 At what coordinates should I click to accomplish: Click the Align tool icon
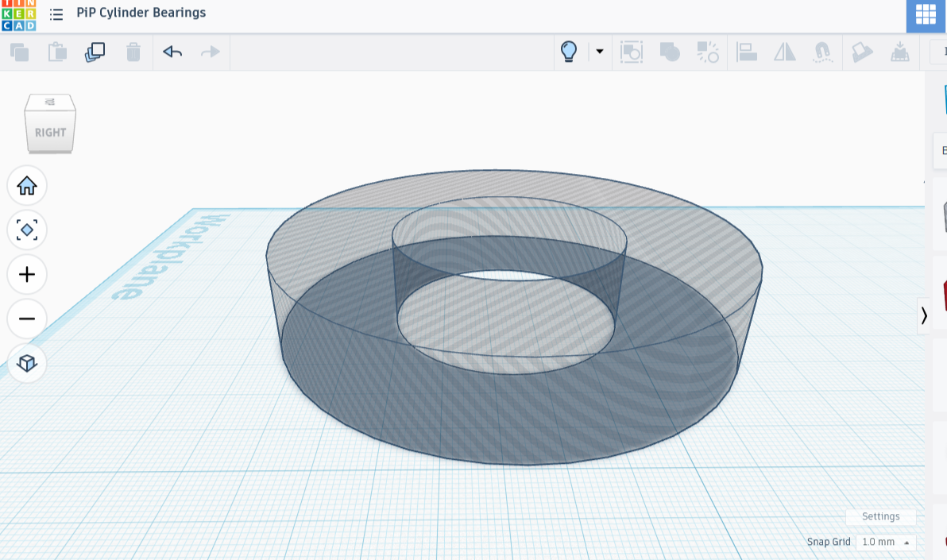click(x=747, y=52)
